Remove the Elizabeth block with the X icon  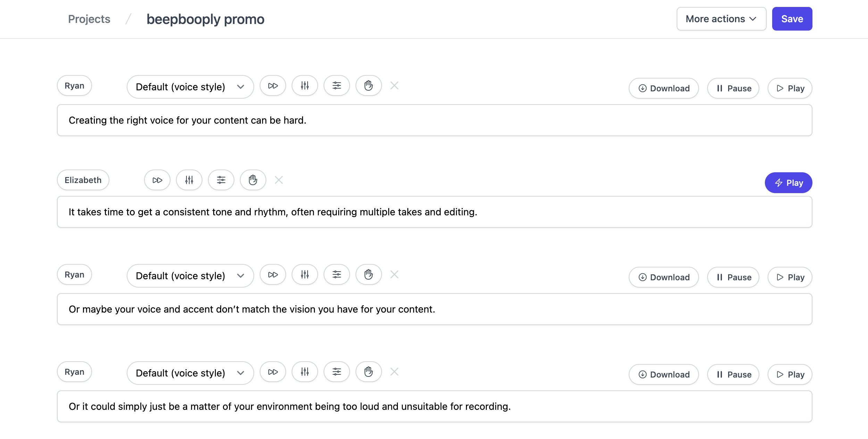pos(279,180)
